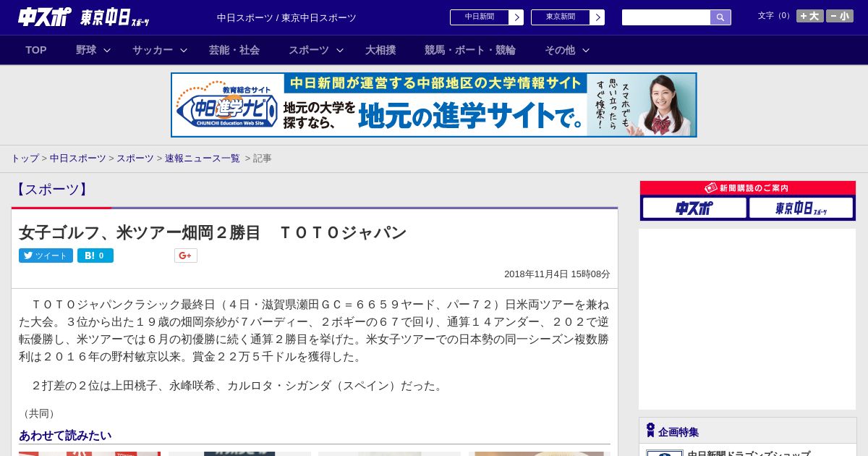Click arrow beside 東京新聞 button
Screen dimensions: 868x456
[x=597, y=17]
